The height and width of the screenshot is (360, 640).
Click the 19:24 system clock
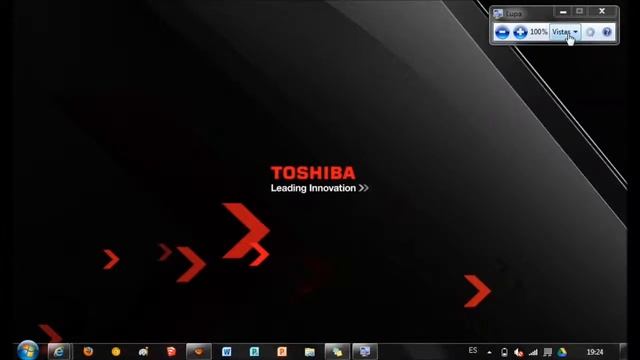pyautogui.click(x=595, y=352)
